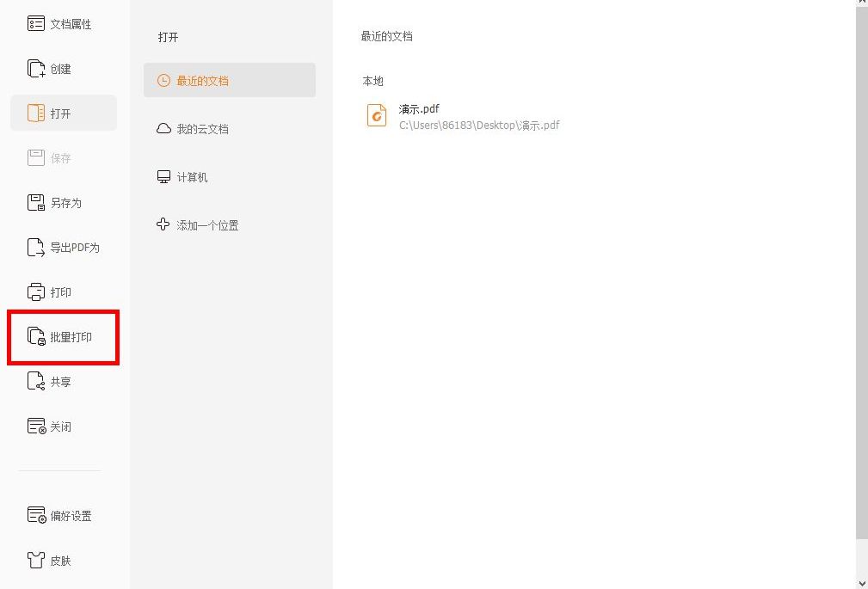Open 偏好设置 (Preferences)

[x=64, y=515]
